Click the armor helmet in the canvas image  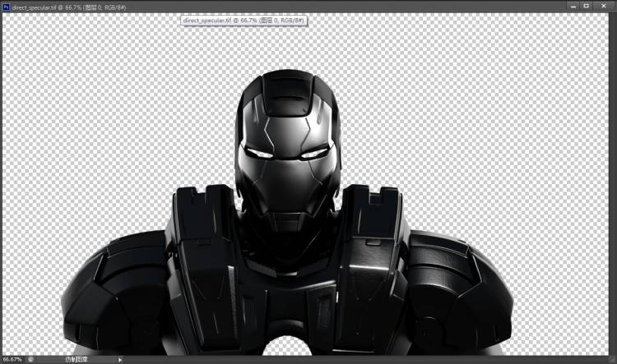click(288, 150)
